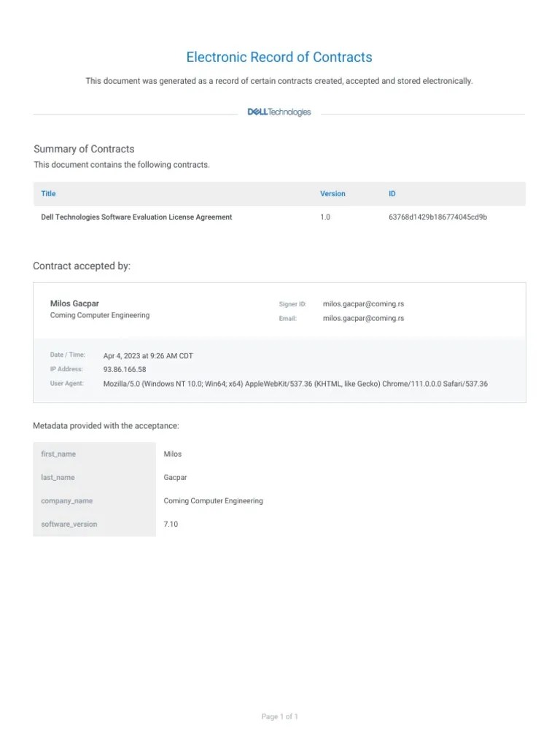Click the 'User Agent:' label
Screen dimensions: 560x747
point(66,383)
